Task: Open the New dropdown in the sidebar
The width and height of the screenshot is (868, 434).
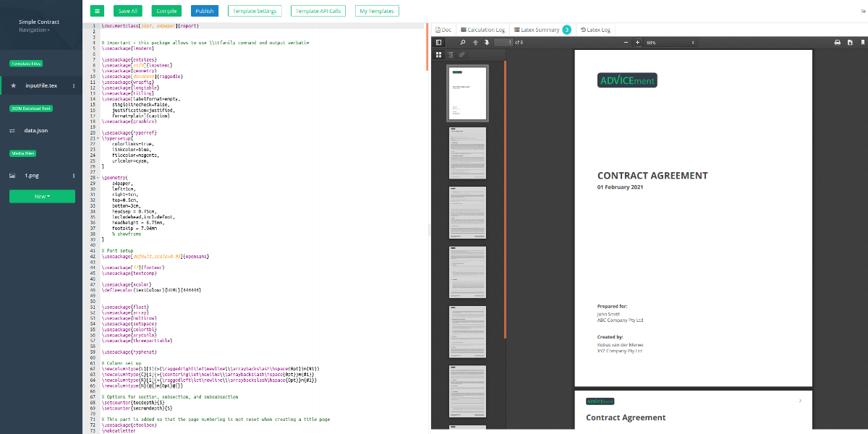Action: pyautogui.click(x=41, y=196)
